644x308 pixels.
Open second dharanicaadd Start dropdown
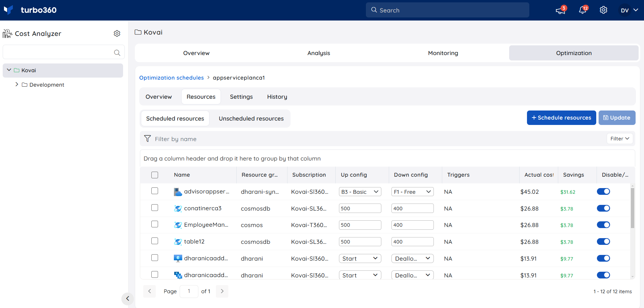click(x=360, y=275)
